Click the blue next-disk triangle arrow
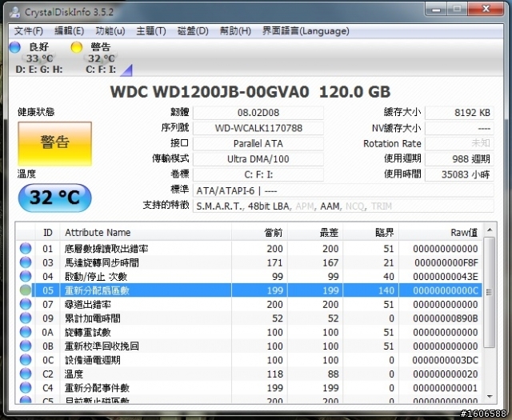The height and width of the screenshot is (420, 512). 126,70
